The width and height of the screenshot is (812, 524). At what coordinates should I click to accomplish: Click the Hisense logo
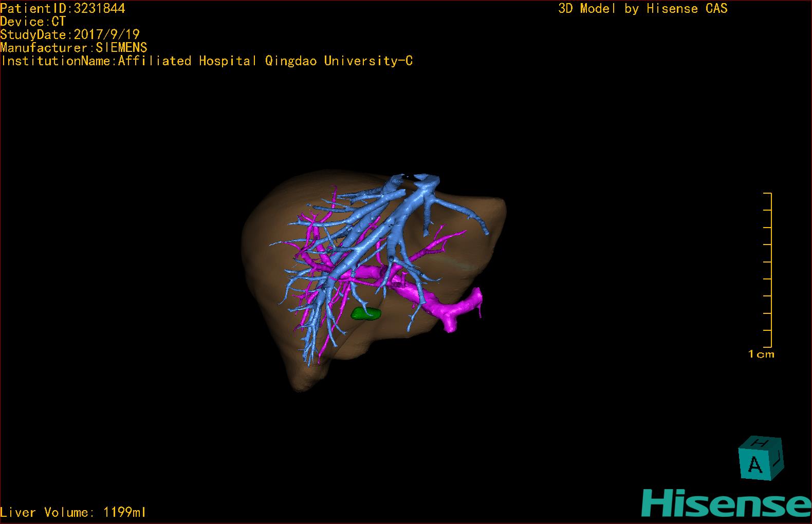click(x=727, y=502)
